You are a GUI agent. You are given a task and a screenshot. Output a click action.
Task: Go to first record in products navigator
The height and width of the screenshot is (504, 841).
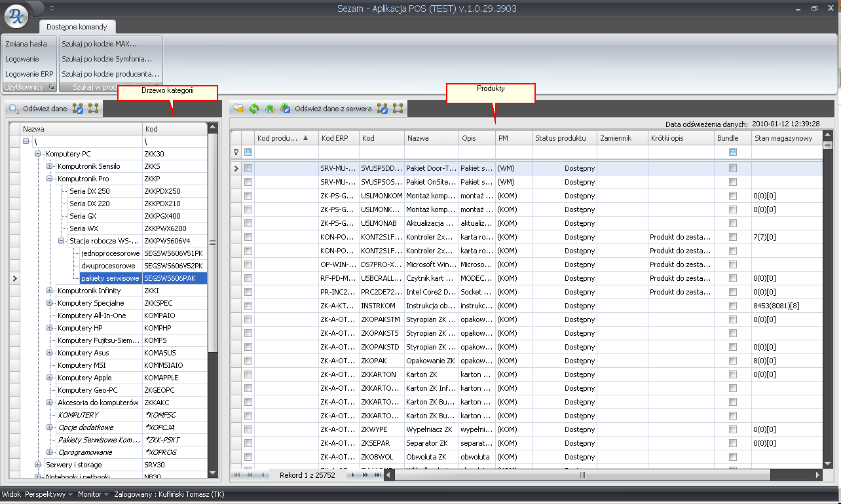click(237, 475)
